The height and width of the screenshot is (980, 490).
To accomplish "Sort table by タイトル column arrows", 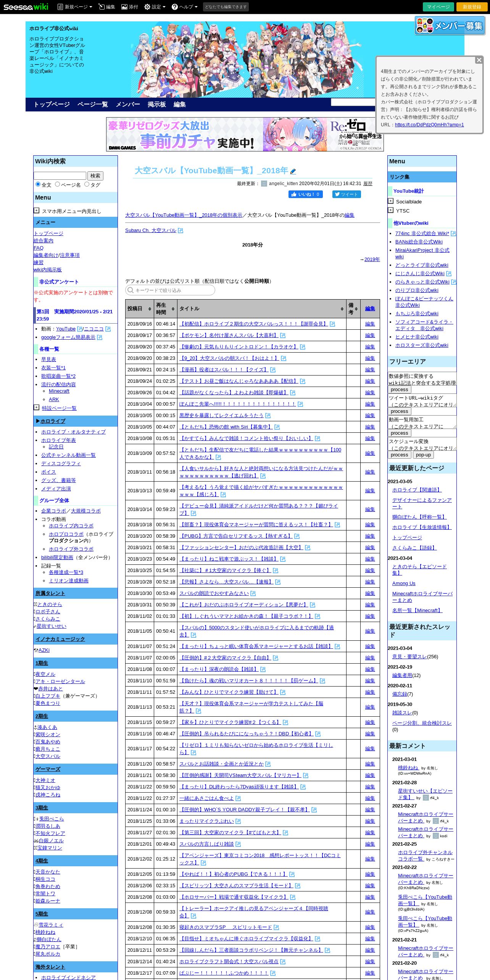I will coord(342,309).
